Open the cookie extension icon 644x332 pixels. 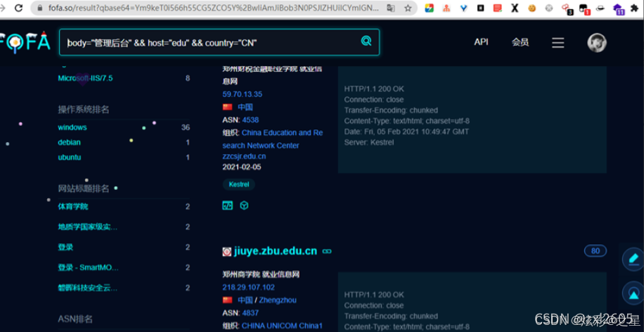click(x=532, y=8)
